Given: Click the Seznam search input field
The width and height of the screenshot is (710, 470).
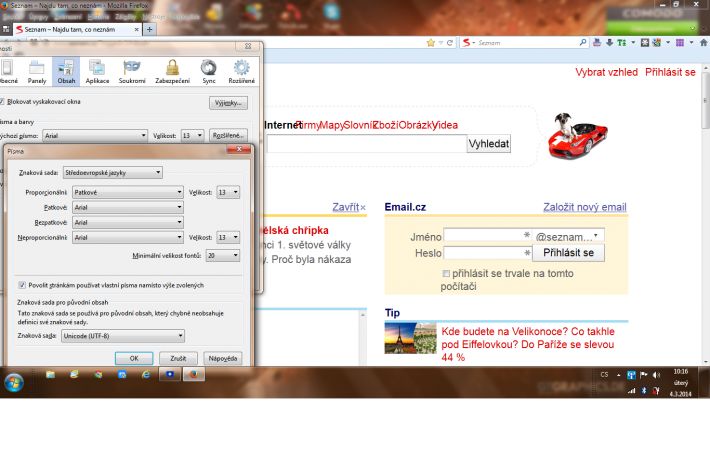Looking at the screenshot, I should pos(367,144).
